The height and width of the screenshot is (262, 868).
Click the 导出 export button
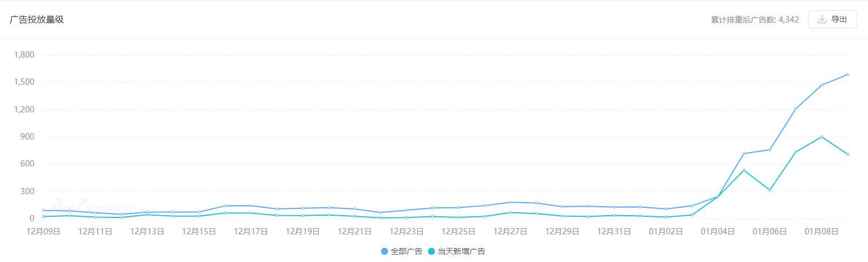coord(832,19)
